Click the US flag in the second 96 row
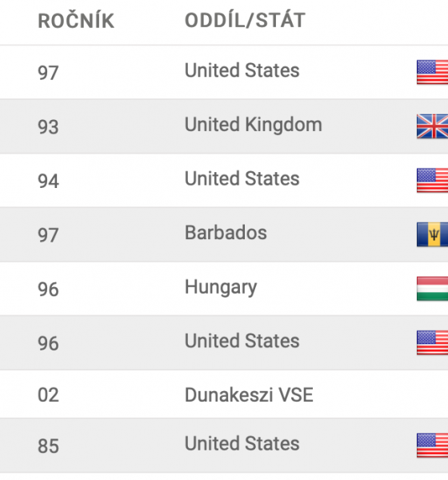Image resolution: width=448 pixels, height=480 pixels. click(x=432, y=342)
